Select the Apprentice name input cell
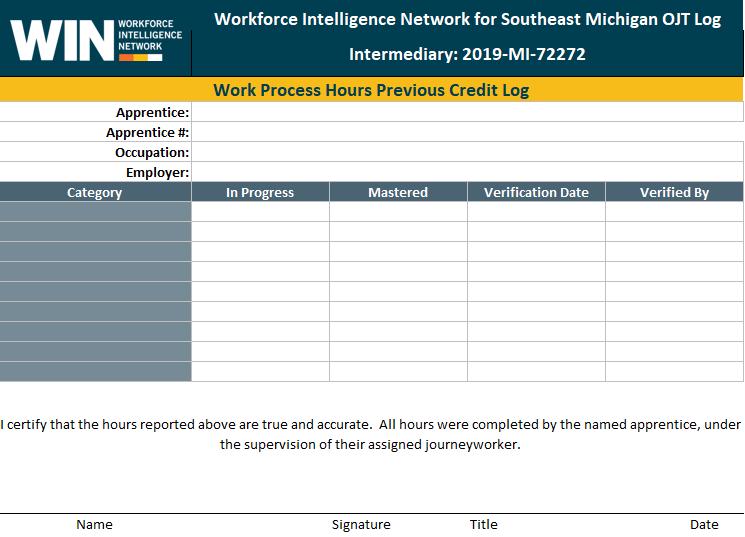The image size is (745, 537). tap(467, 112)
